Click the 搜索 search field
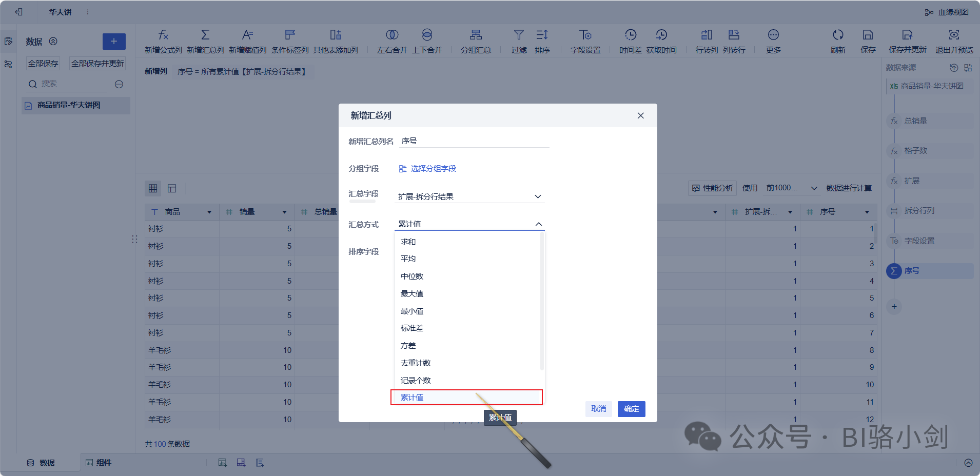The image size is (980, 476). click(x=68, y=84)
